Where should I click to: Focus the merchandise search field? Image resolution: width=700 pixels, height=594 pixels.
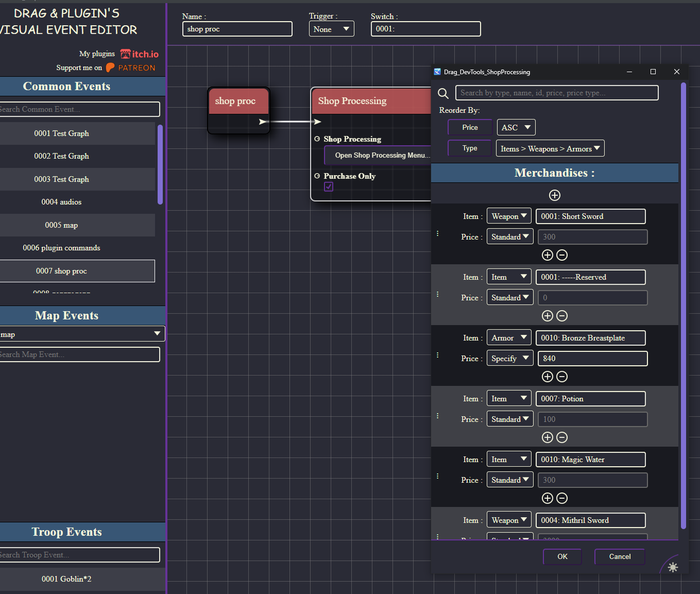coord(557,93)
